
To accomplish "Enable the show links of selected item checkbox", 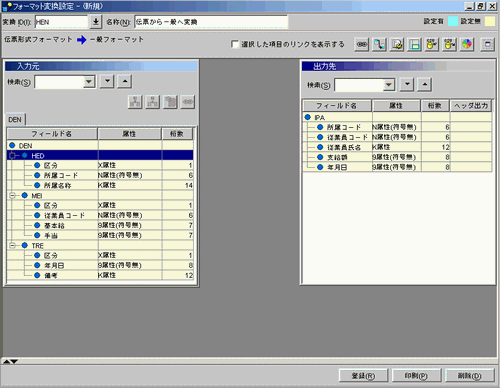I will coord(235,44).
